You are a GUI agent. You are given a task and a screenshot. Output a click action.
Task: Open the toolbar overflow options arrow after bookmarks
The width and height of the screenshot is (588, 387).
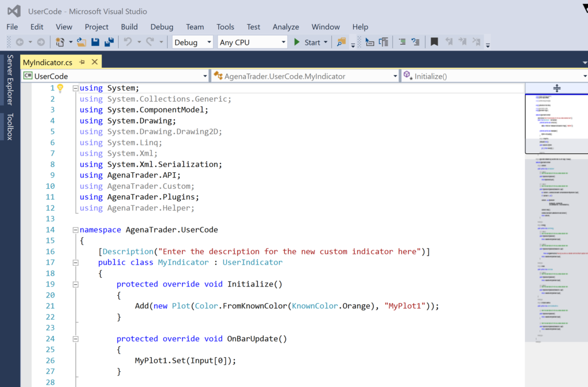pos(488,45)
